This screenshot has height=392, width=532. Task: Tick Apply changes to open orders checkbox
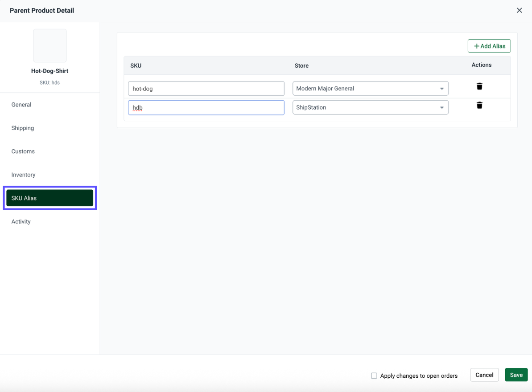click(x=374, y=376)
